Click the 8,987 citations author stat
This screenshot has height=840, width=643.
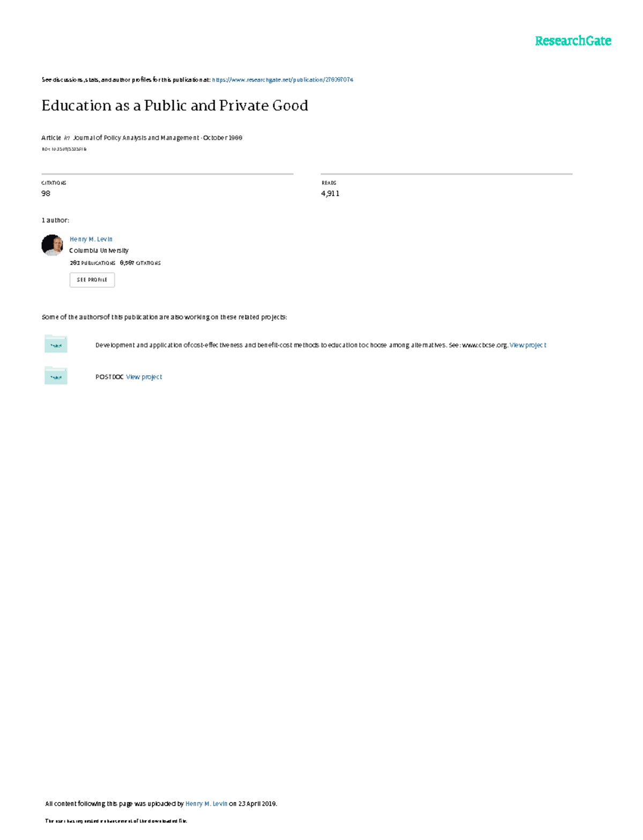pos(140,263)
